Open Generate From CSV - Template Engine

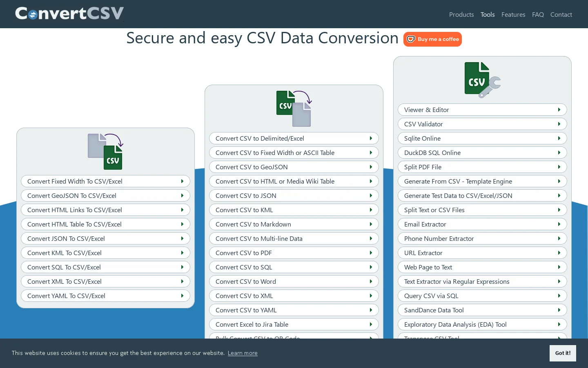pos(482,181)
